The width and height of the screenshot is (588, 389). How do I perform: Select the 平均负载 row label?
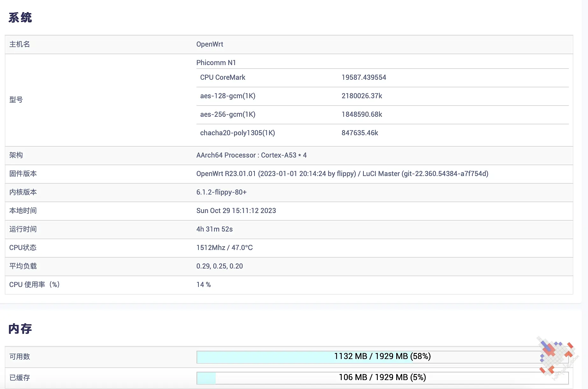23,266
